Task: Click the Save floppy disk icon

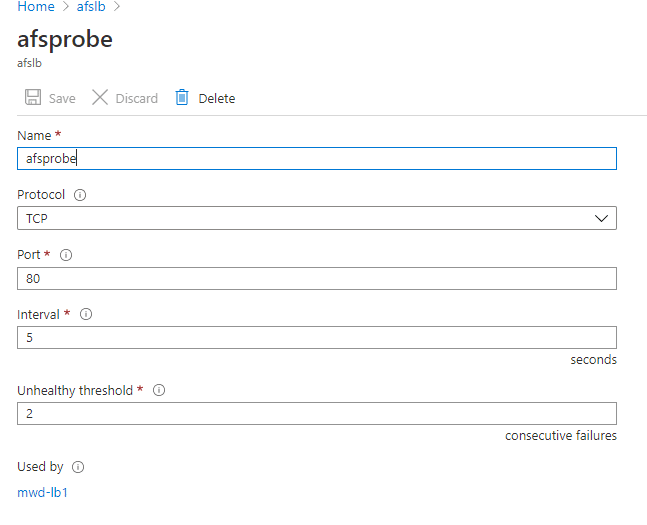Action: 33,97
